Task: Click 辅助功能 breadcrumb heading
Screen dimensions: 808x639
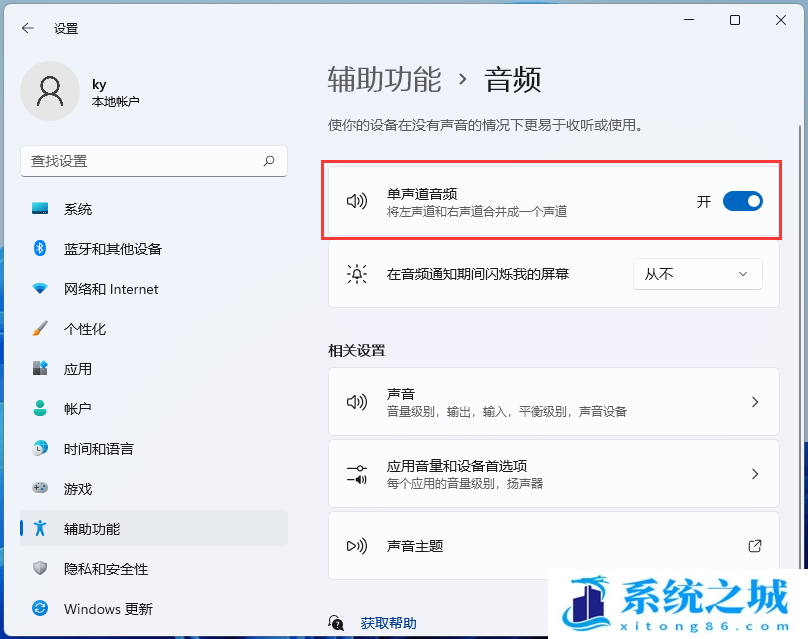Action: click(384, 80)
